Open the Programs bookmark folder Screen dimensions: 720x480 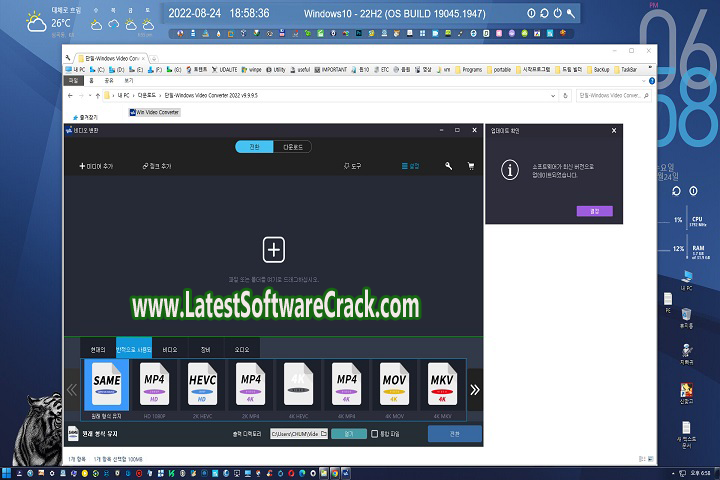tap(468, 70)
